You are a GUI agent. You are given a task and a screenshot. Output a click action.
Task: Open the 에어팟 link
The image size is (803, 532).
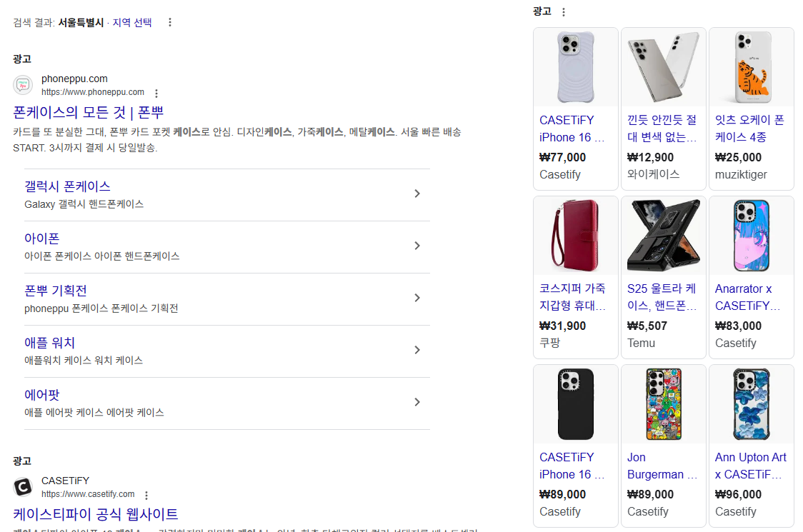pyautogui.click(x=42, y=395)
